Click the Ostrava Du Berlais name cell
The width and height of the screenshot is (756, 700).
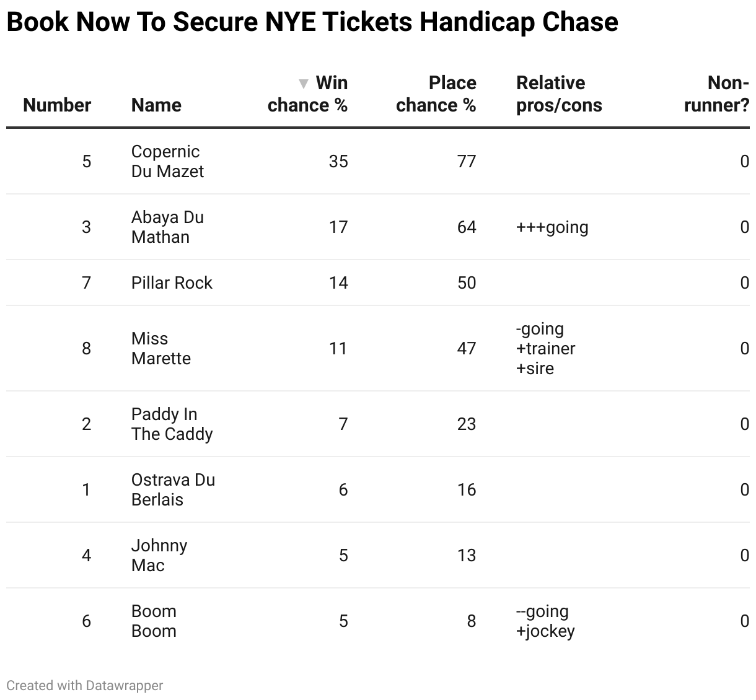173,489
